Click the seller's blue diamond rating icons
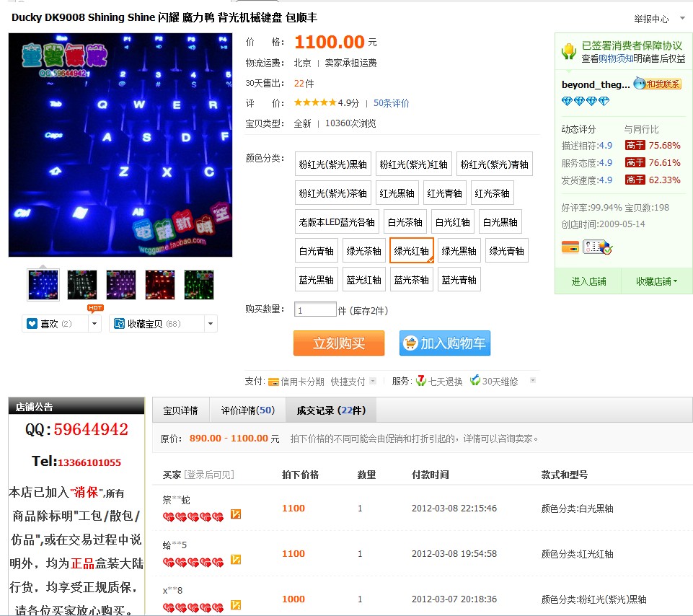 [585, 101]
